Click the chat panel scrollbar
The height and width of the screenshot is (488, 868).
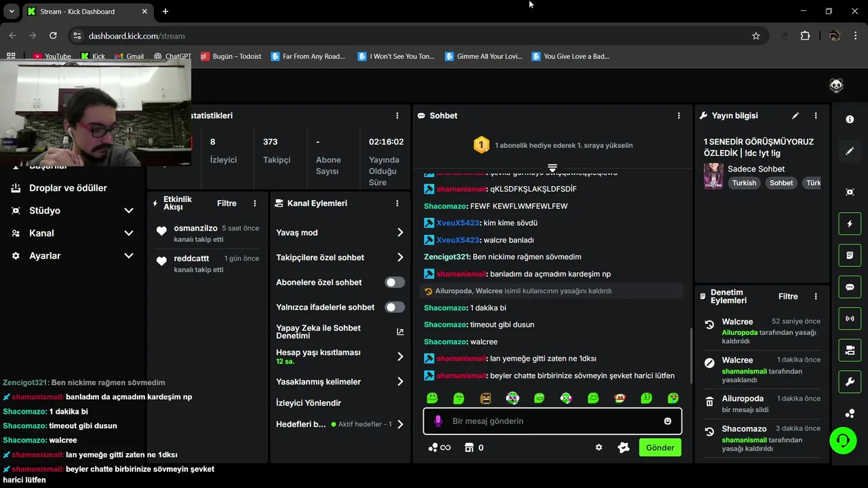pyautogui.click(x=691, y=356)
